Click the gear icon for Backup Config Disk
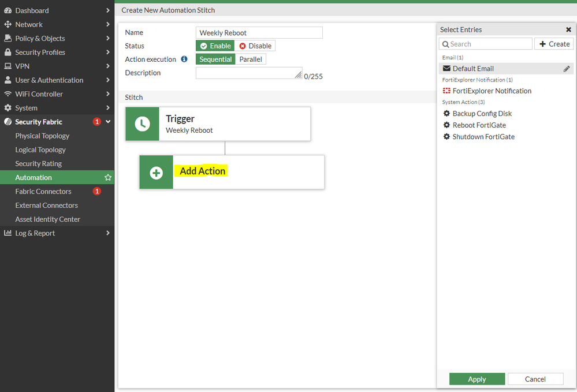 446,113
